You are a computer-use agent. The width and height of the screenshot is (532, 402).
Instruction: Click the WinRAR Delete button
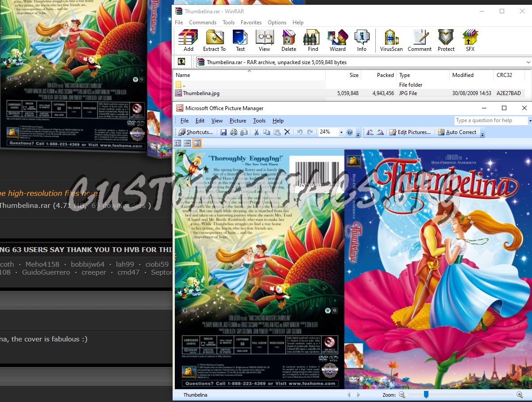pyautogui.click(x=289, y=41)
